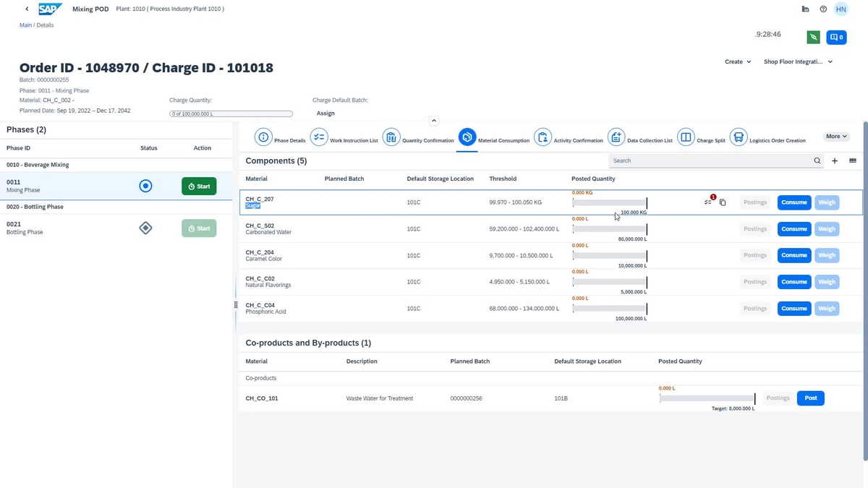Select the Work Instruction List icon
The height and width of the screenshot is (488, 868).
pyautogui.click(x=319, y=136)
